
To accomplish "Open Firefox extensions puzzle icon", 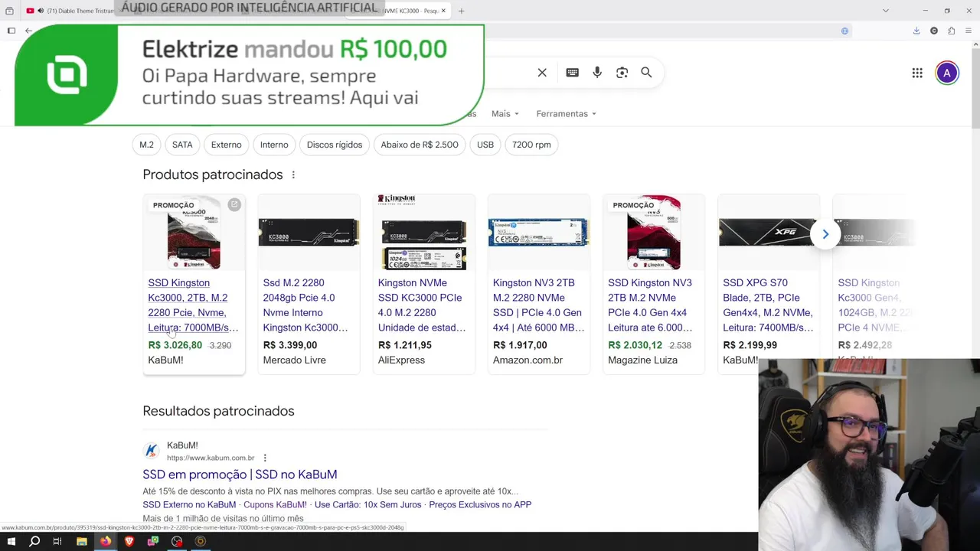I will point(952,31).
